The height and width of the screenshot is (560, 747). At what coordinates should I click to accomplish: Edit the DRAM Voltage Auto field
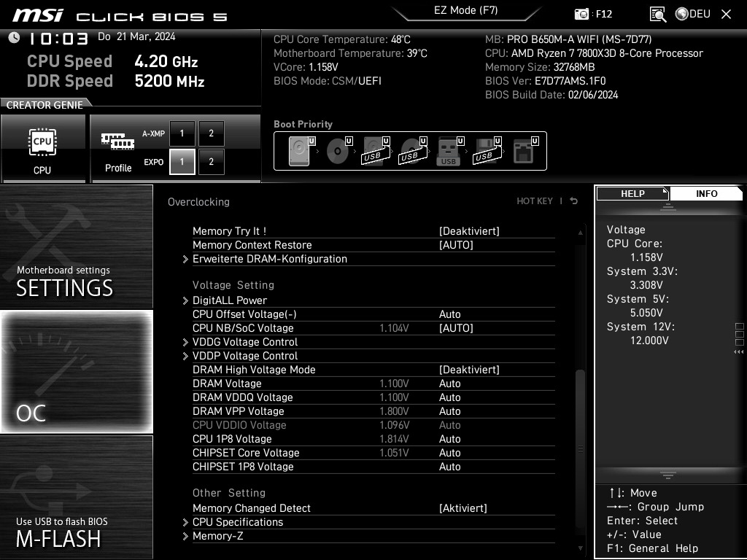click(449, 384)
